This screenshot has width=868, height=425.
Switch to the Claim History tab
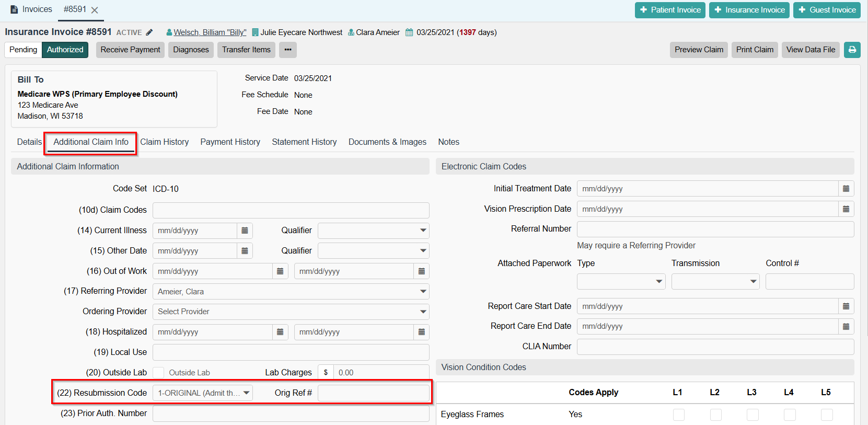tap(164, 142)
